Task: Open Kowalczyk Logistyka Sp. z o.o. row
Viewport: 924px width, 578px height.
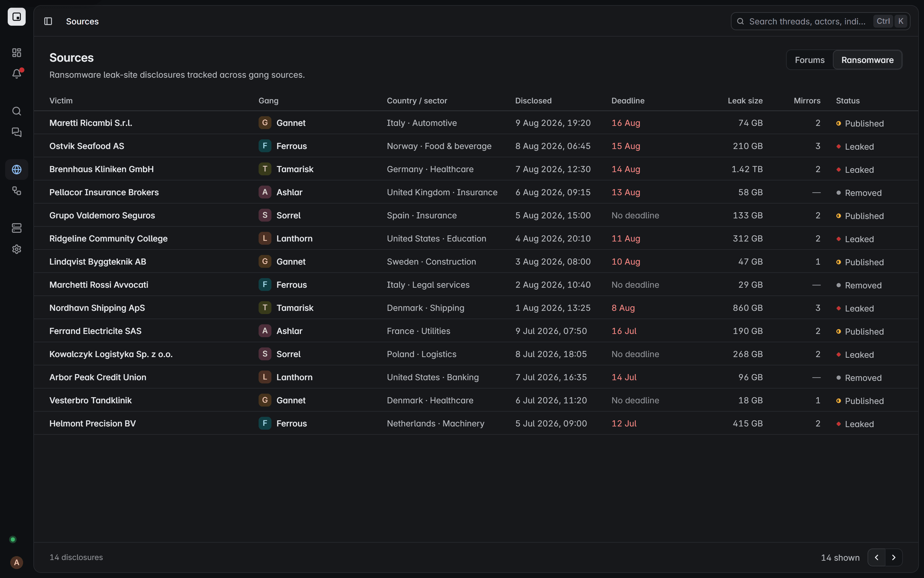Action: [x=476, y=354]
